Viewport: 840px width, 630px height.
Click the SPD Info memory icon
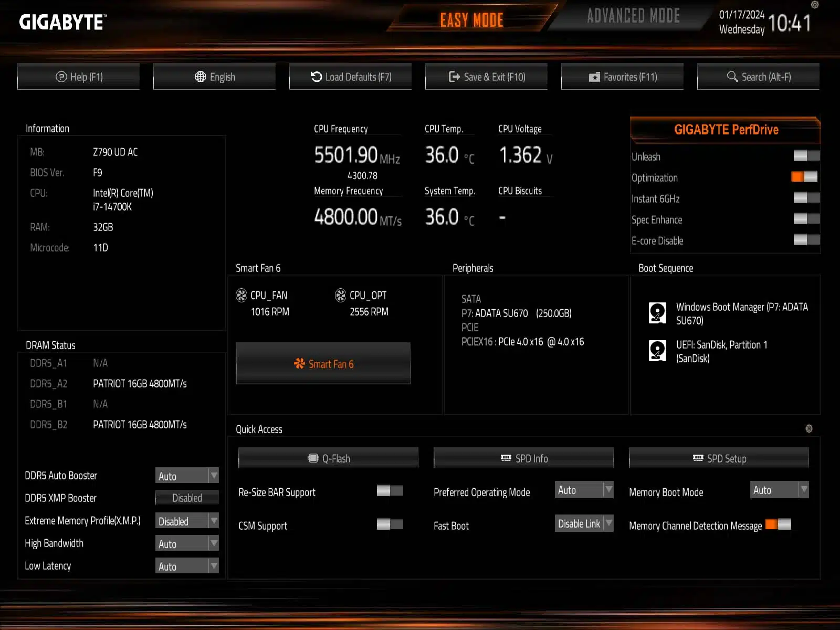point(506,458)
